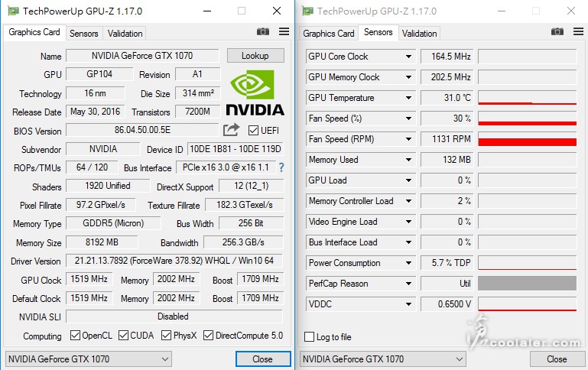Screen dimensions: 588x370
Task: Expand the PerfCap Reason sensor dropdown
Action: pyautogui.click(x=408, y=284)
